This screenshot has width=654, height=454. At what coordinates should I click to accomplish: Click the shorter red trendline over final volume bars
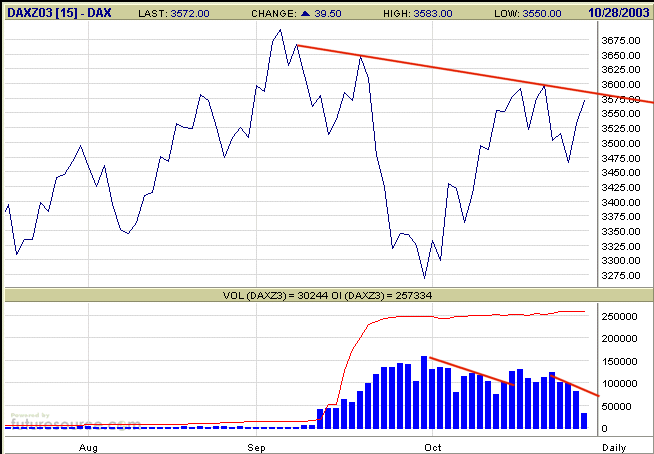[x=575, y=386]
